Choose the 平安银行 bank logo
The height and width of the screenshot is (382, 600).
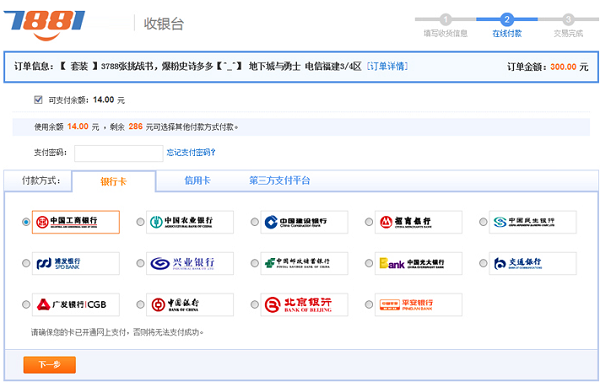click(x=419, y=305)
